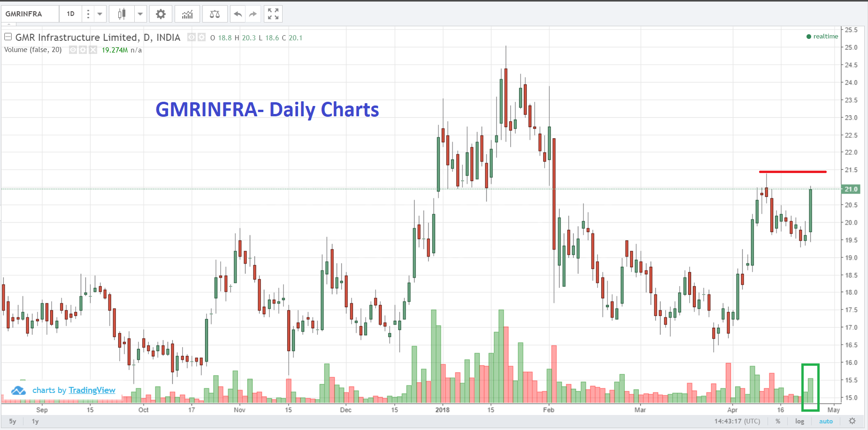Open Volume indicator settings gear
This screenshot has height=430, width=868.
(x=83, y=50)
